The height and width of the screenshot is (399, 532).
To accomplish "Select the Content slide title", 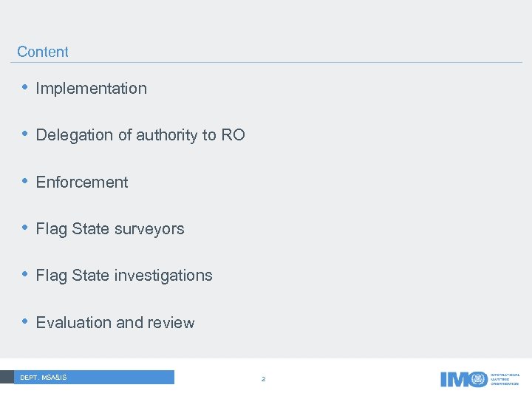I will (x=42, y=52).
